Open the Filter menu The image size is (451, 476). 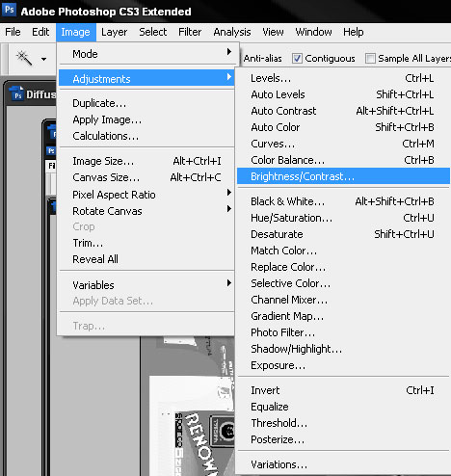190,32
